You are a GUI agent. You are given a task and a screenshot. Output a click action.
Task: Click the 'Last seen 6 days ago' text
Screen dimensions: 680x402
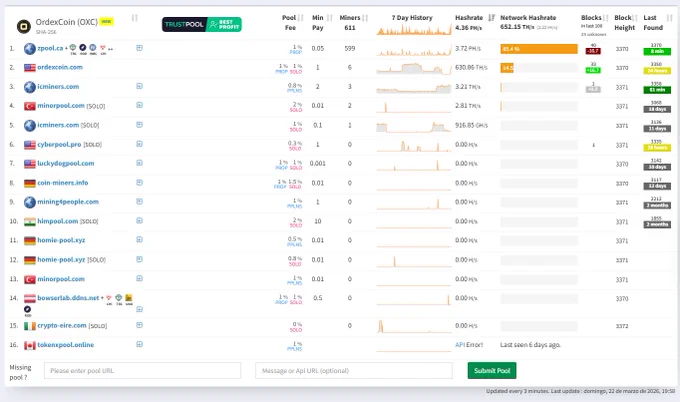click(530, 345)
